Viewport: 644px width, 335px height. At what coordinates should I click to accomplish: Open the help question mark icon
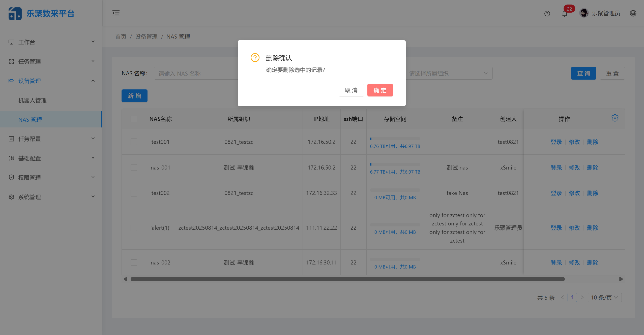547,14
